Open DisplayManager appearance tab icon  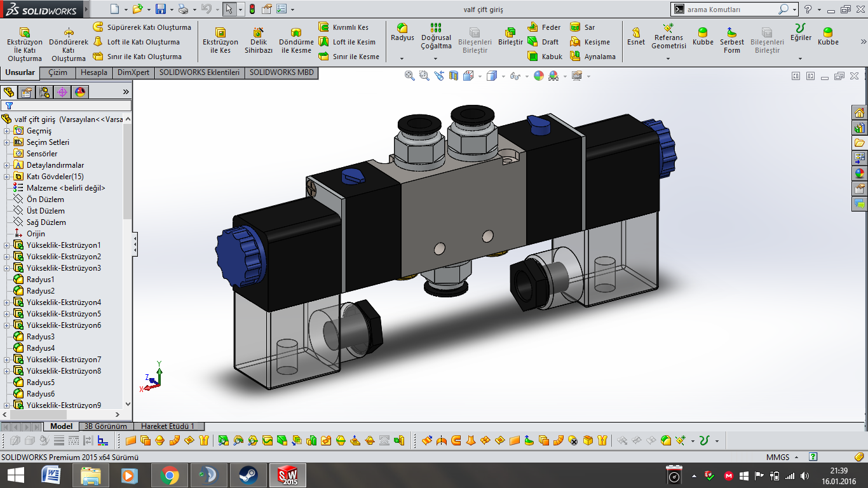[79, 92]
